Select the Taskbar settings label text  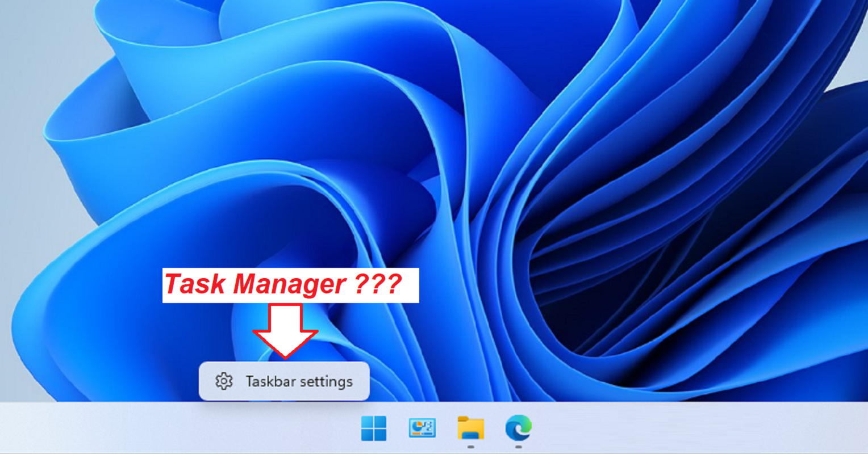(x=300, y=381)
